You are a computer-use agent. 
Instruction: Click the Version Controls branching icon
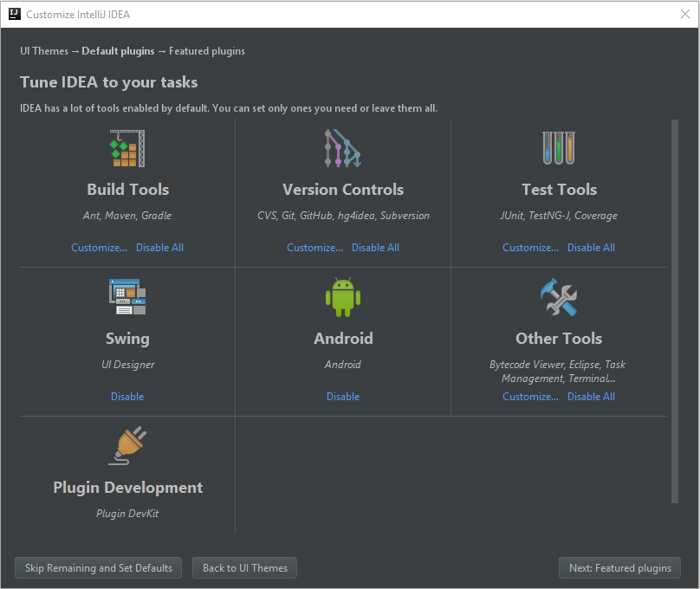(342, 147)
